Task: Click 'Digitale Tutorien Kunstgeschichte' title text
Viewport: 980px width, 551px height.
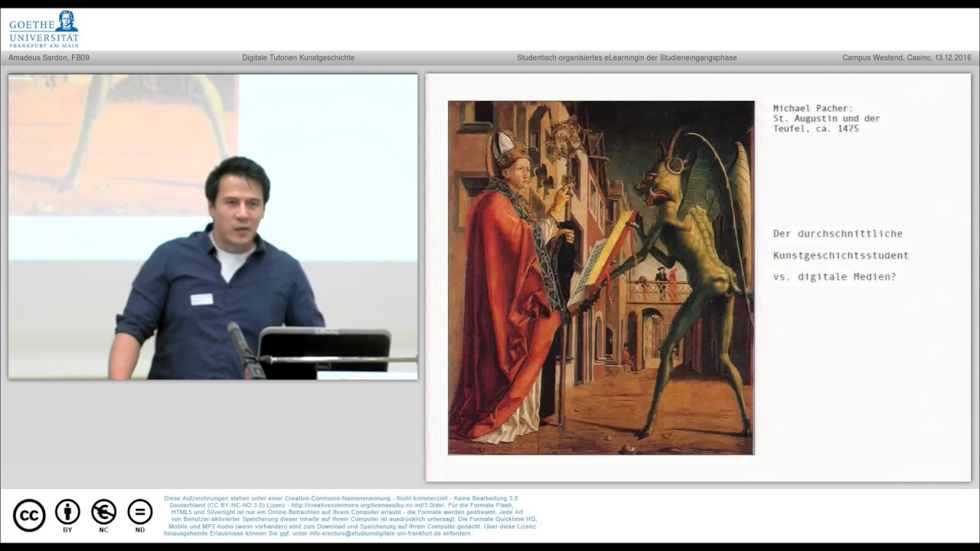Action: [x=299, y=57]
